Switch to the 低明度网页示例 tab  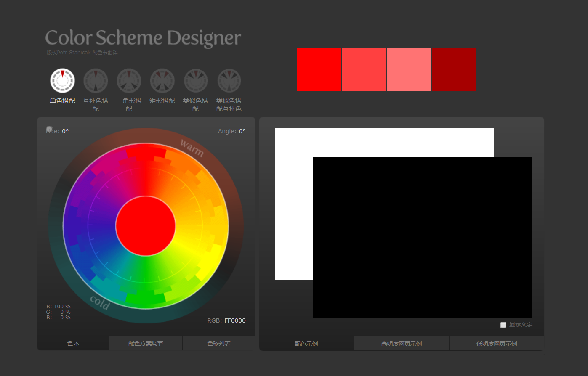[497, 344]
